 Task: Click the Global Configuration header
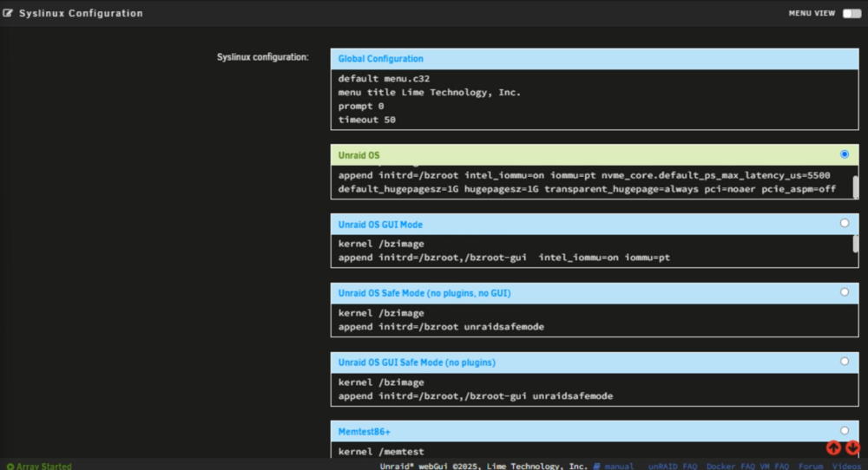point(595,59)
